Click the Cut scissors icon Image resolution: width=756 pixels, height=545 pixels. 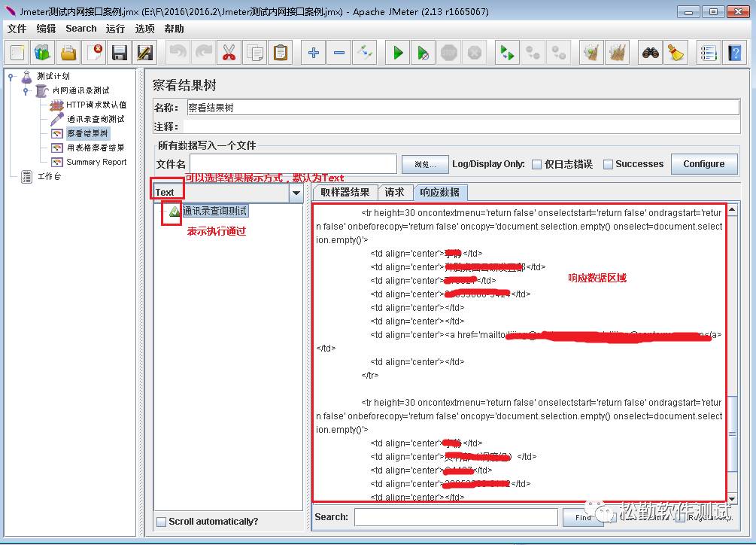229,53
